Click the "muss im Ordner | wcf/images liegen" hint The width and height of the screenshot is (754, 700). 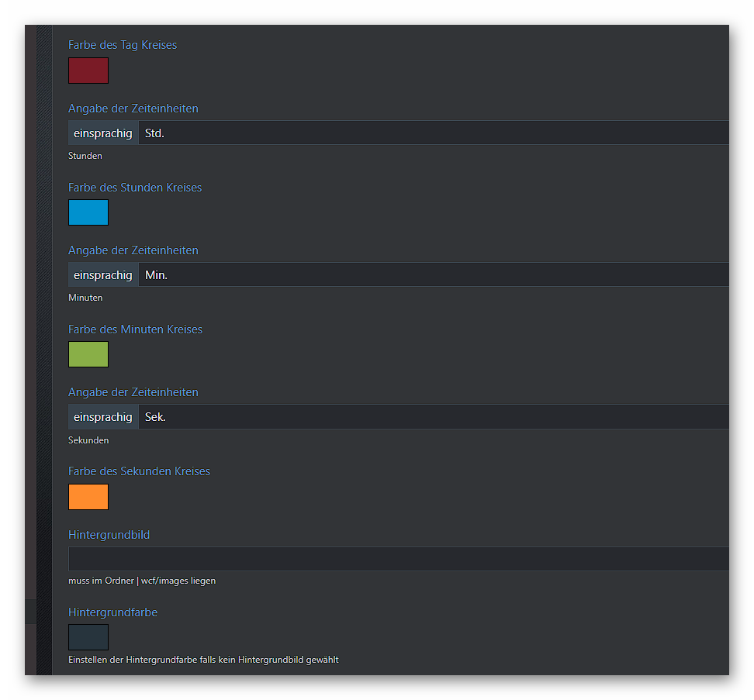(142, 581)
